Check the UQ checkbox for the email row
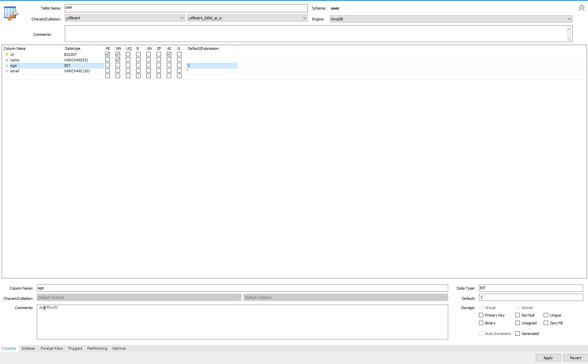Screen dimensions: 588x364 tap(128, 70)
